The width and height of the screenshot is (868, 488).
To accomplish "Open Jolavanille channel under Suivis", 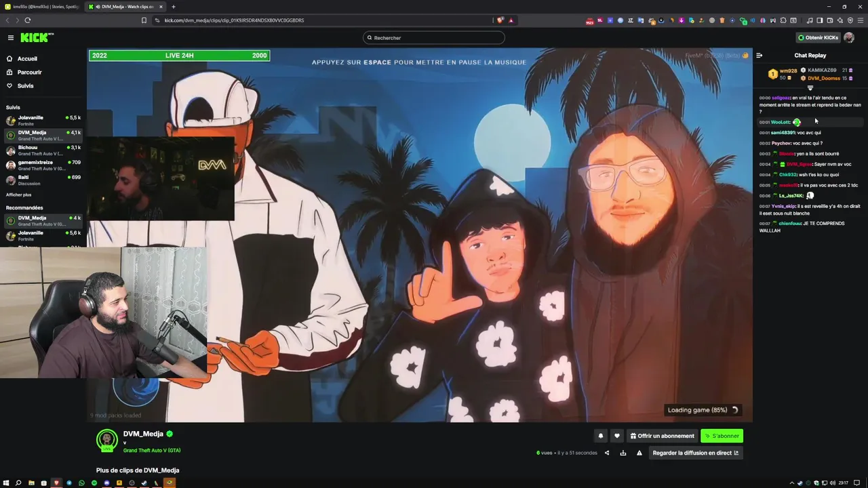I will pyautogui.click(x=43, y=121).
